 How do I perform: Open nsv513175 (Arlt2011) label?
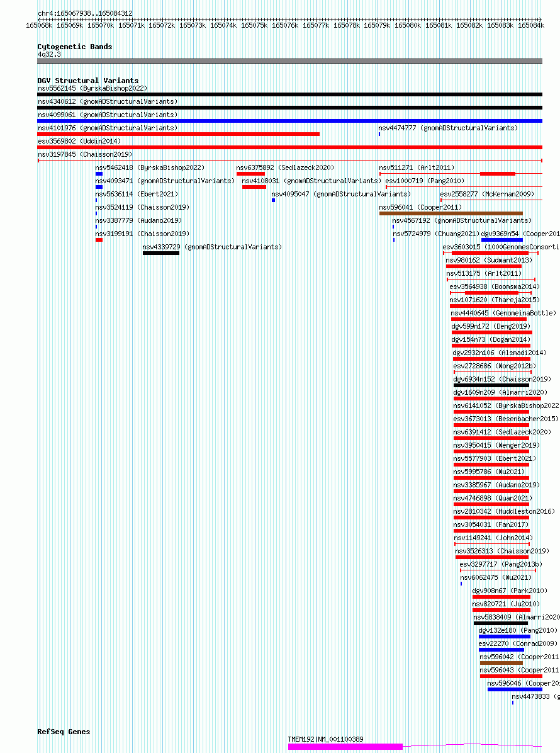[484, 273]
